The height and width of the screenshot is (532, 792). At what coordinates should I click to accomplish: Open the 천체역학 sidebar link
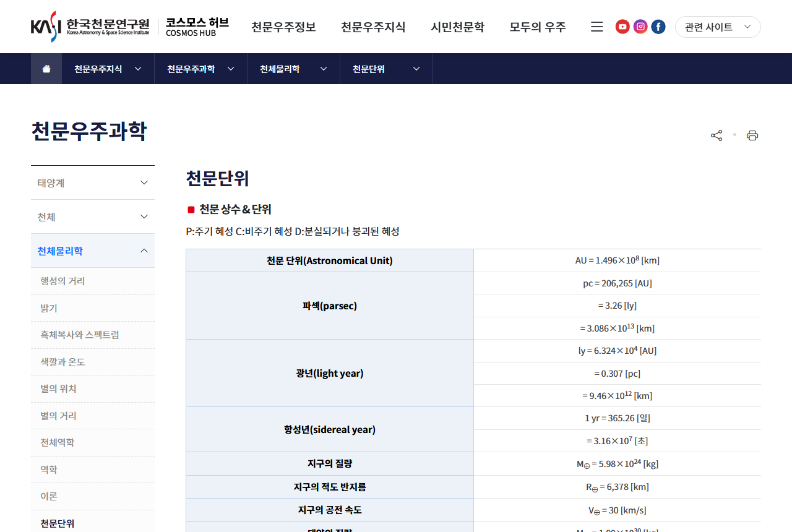tap(57, 442)
